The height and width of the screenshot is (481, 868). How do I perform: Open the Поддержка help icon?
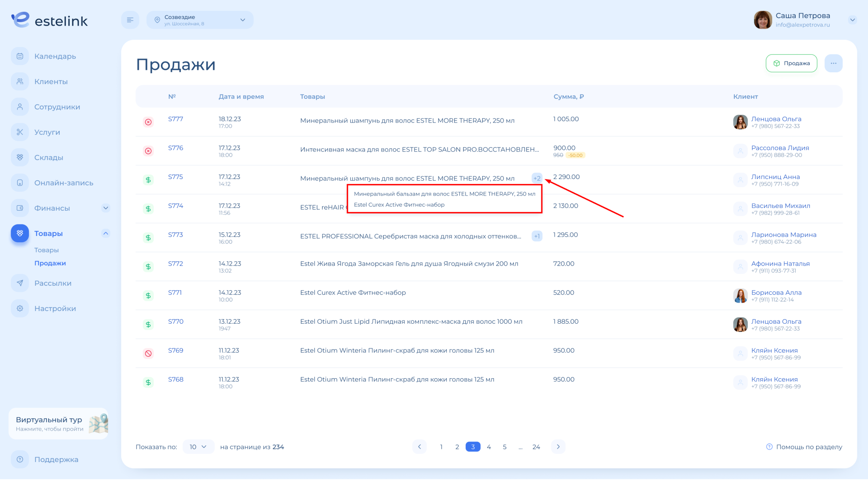point(20,459)
